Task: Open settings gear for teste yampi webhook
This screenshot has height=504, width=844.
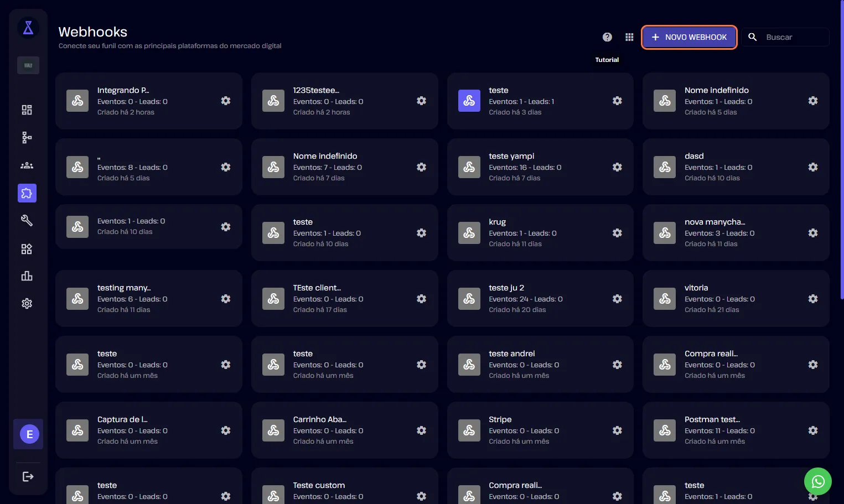Action: click(617, 167)
